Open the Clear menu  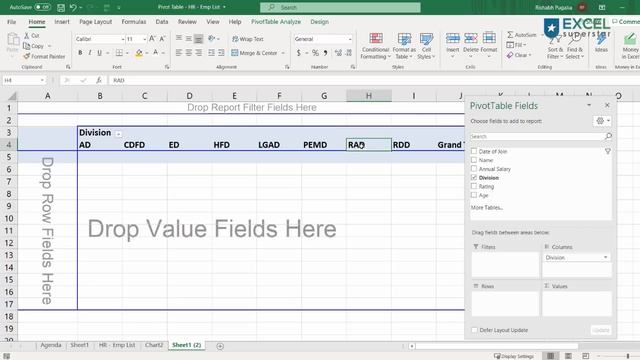(519, 55)
